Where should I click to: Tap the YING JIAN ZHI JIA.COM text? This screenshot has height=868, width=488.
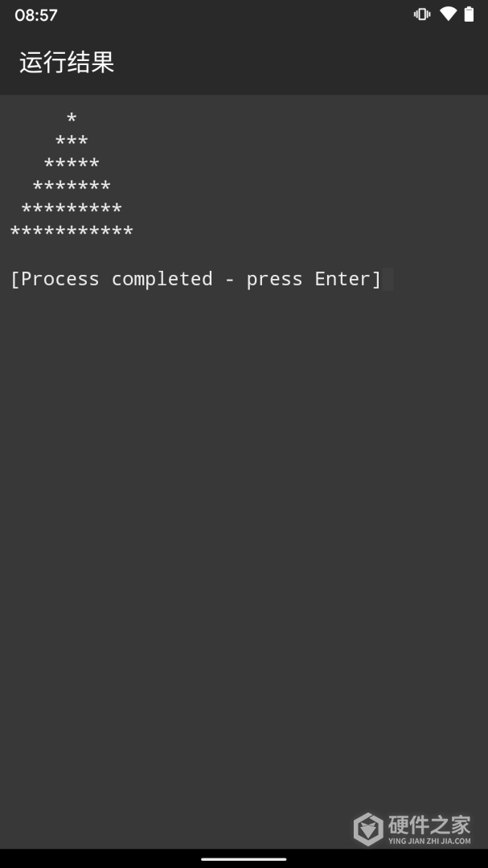[429, 841]
